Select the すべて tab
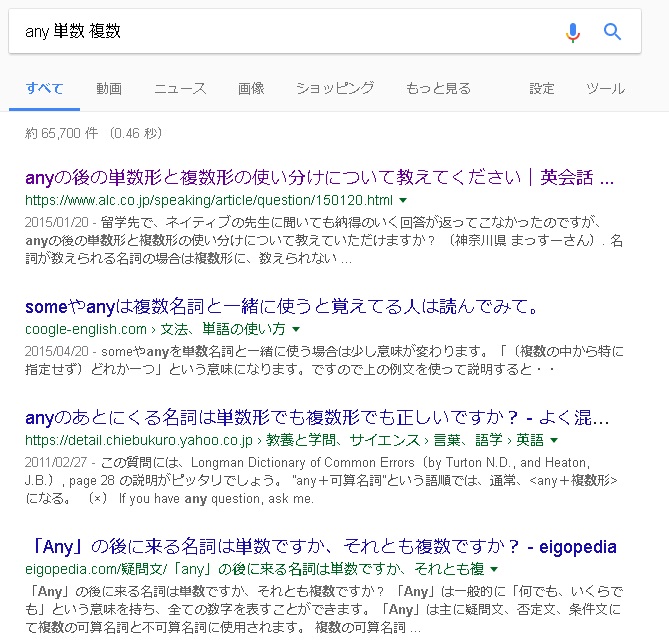 click(44, 88)
